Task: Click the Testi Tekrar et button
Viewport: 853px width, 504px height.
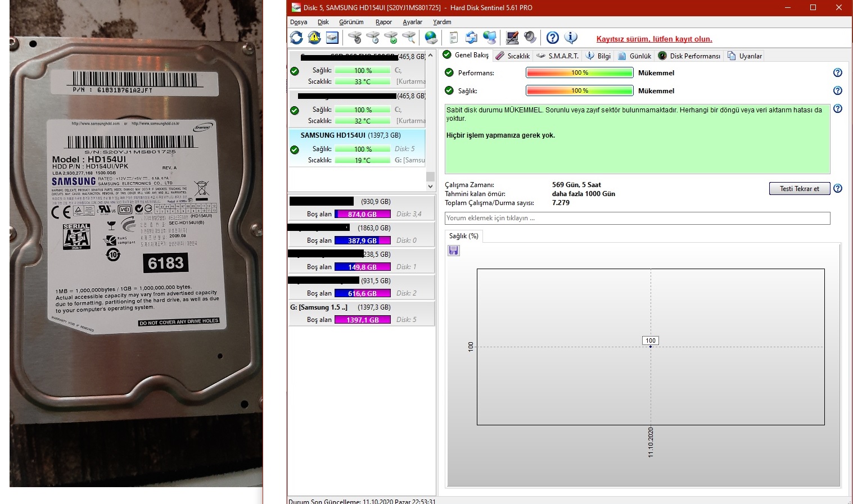Action: coord(800,189)
